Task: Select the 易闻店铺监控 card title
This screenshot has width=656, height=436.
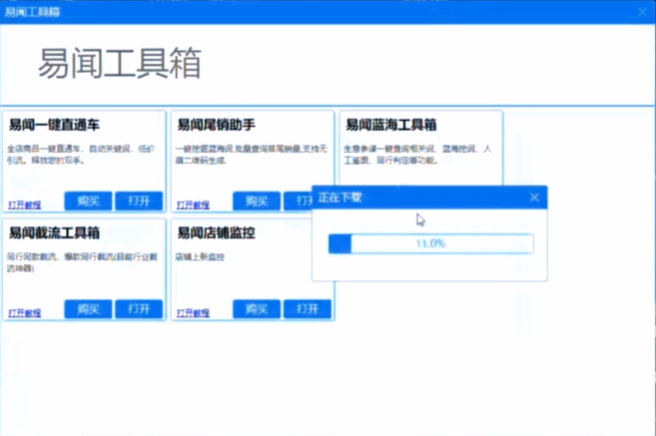Action: (216, 233)
